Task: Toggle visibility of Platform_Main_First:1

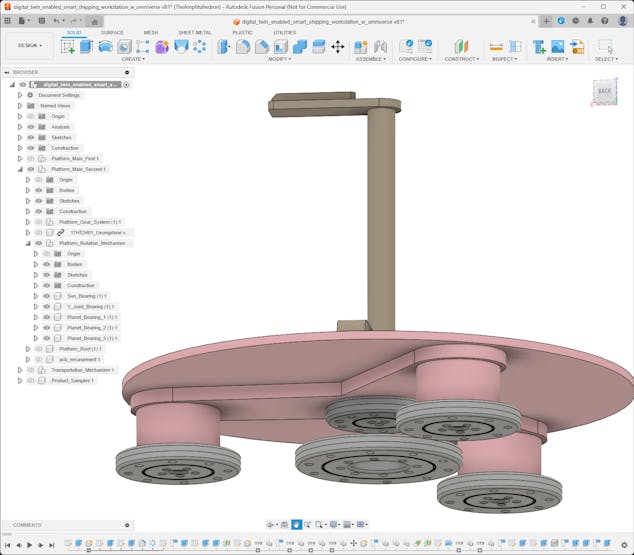Action: point(30,159)
